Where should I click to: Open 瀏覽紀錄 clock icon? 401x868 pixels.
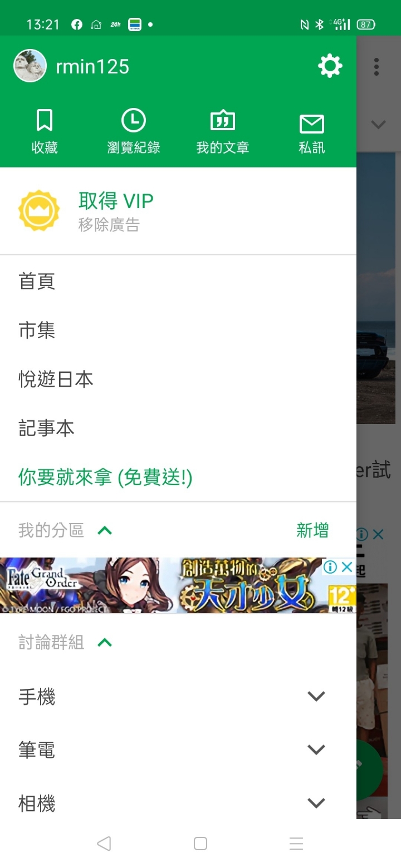tap(134, 120)
